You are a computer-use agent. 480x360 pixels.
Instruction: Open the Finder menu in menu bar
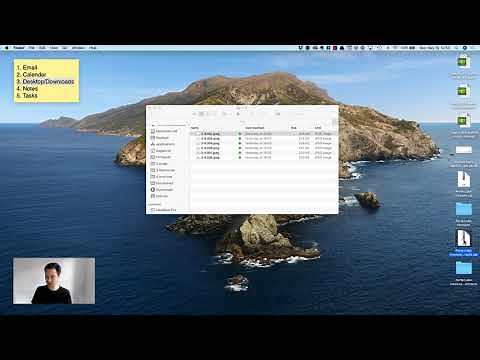(x=19, y=48)
